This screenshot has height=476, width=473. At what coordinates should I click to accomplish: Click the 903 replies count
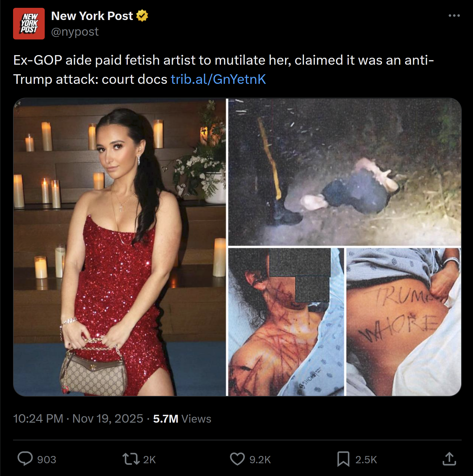(46, 459)
